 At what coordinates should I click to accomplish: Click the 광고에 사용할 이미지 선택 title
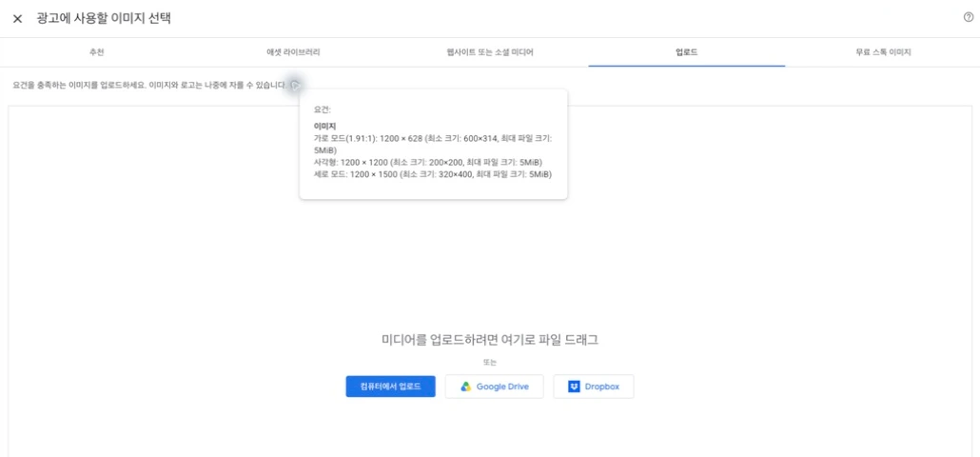(x=104, y=18)
